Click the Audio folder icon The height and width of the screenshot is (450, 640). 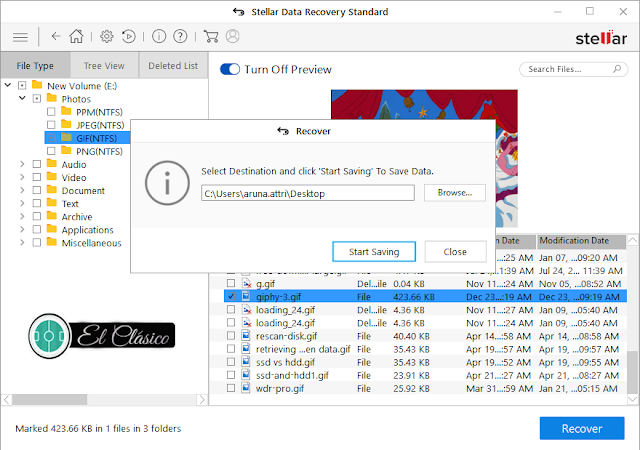coord(51,164)
